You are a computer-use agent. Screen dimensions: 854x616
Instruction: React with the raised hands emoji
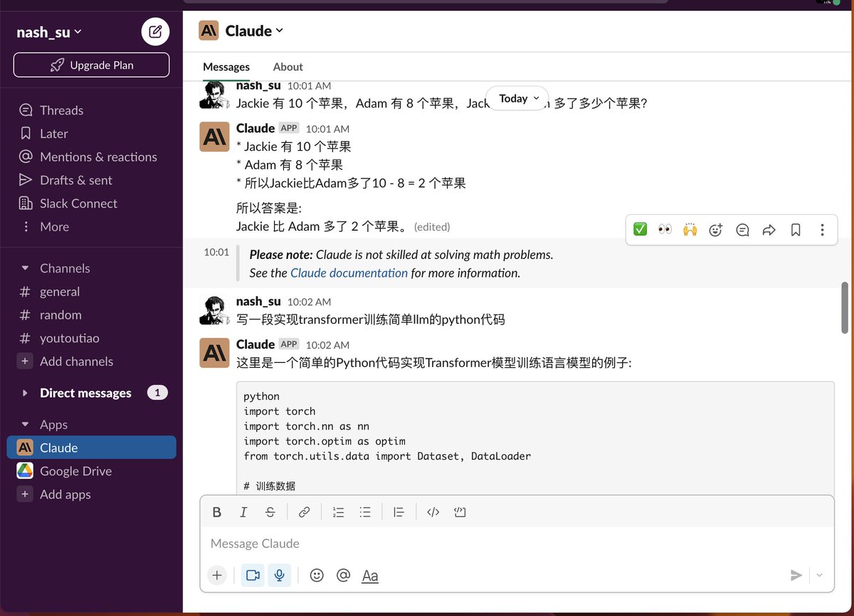coord(690,229)
